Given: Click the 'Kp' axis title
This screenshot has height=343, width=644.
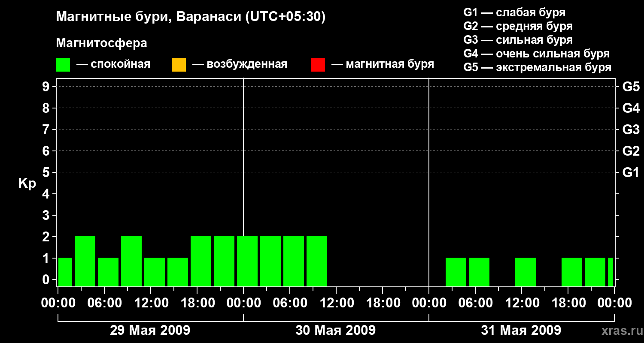Looking at the screenshot, I should pos(27,184).
